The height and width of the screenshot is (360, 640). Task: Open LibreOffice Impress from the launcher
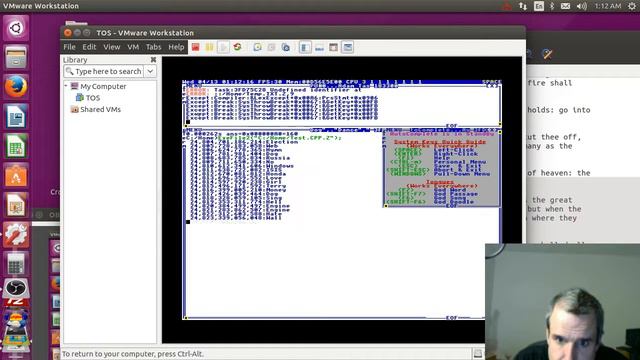pos(16,205)
